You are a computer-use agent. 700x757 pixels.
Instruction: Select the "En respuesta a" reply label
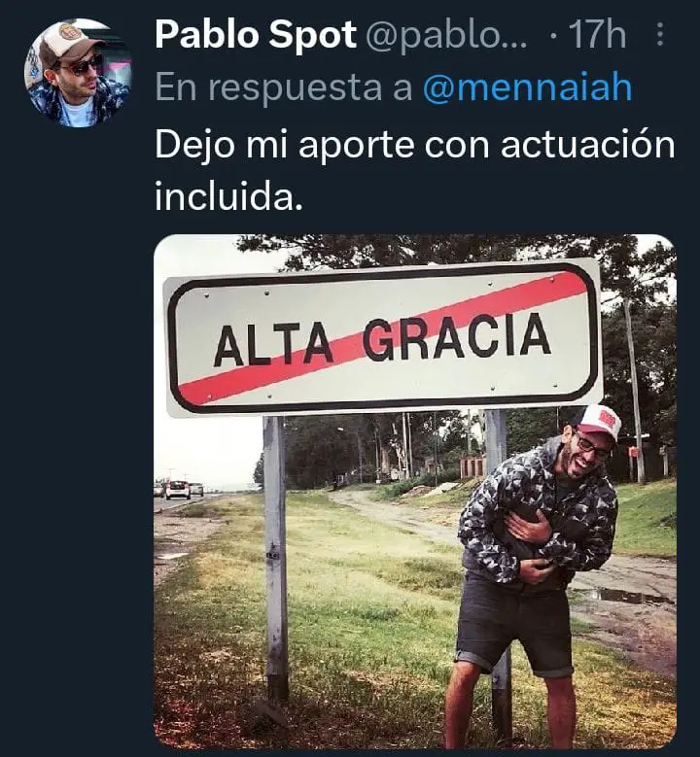coord(284,87)
